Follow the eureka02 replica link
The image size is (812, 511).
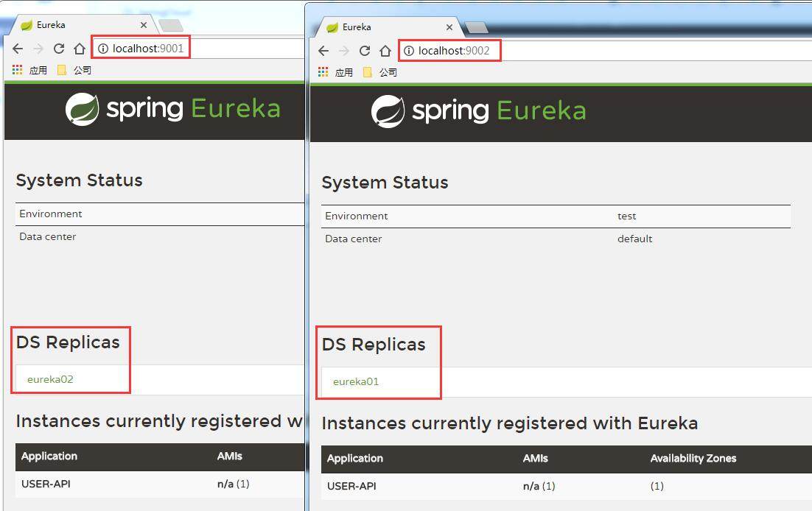tap(50, 379)
